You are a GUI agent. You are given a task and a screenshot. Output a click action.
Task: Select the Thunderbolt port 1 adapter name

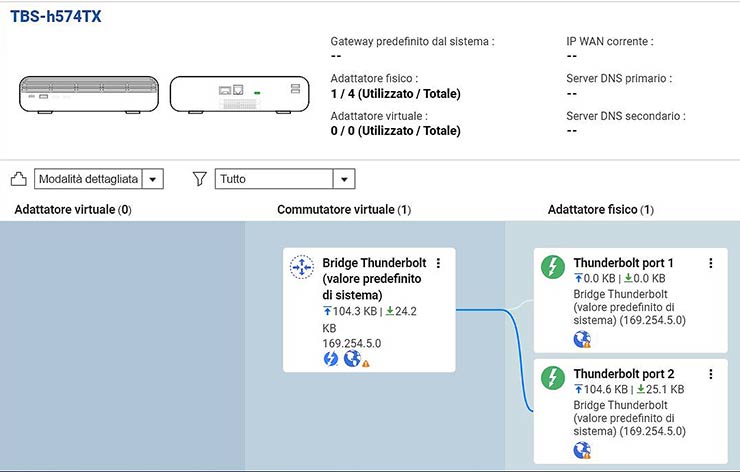point(623,263)
